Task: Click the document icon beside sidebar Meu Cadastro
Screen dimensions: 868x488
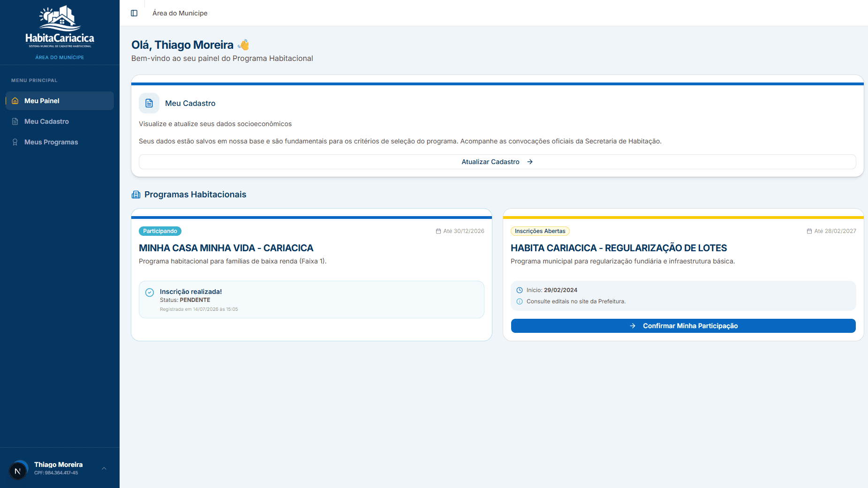Action: [15, 121]
